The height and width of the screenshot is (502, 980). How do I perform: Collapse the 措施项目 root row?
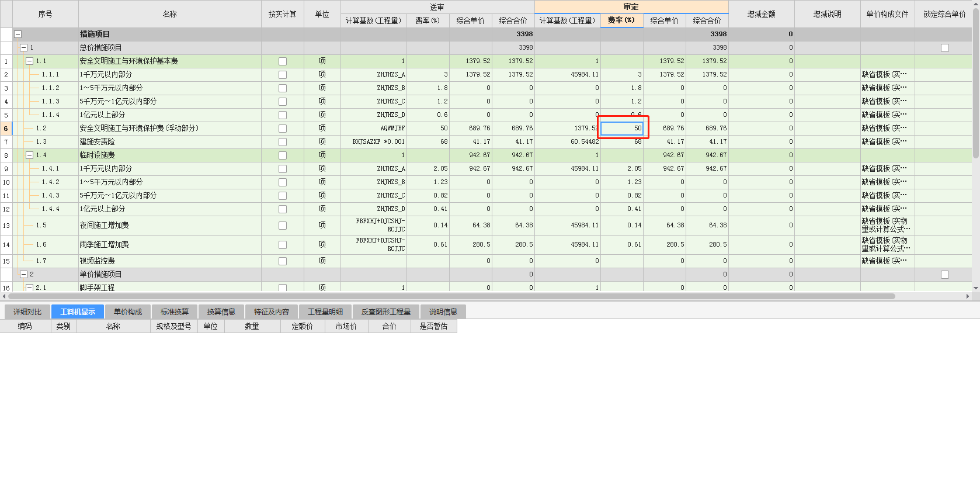point(18,34)
